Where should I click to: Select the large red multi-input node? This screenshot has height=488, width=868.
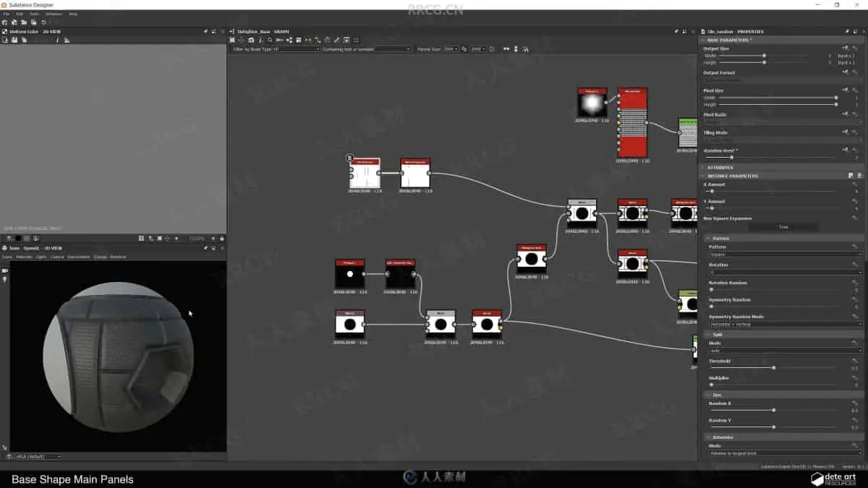633,123
